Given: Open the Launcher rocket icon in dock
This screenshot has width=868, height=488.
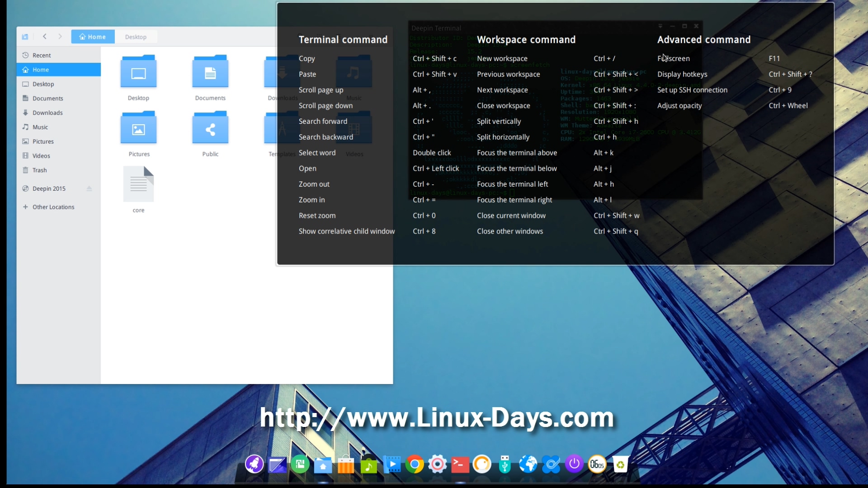Looking at the screenshot, I should click(x=254, y=464).
